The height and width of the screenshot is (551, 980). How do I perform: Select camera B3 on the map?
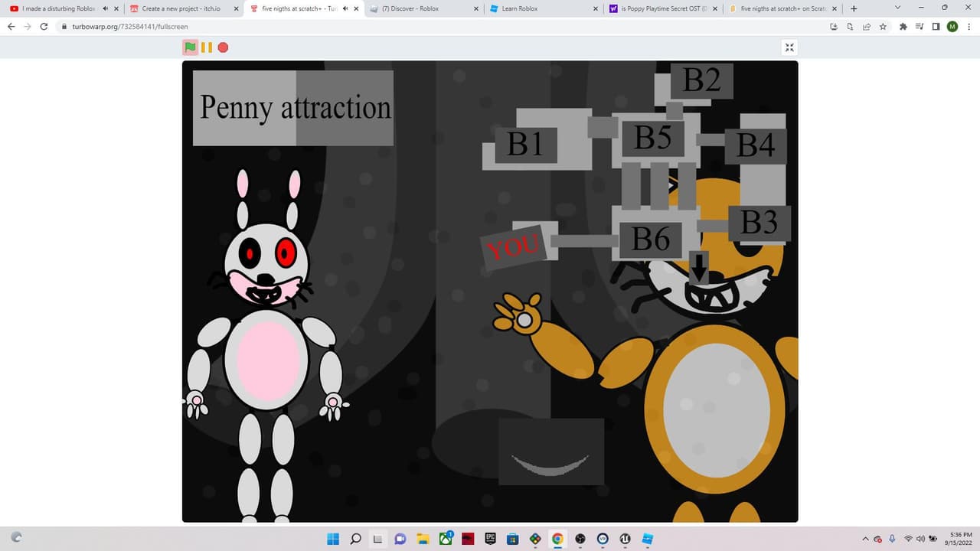(x=759, y=223)
